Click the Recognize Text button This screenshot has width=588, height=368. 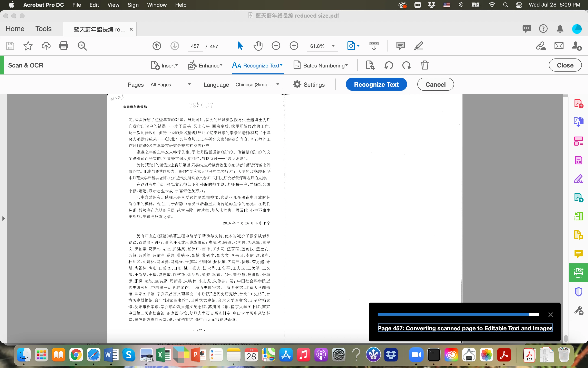tap(376, 84)
